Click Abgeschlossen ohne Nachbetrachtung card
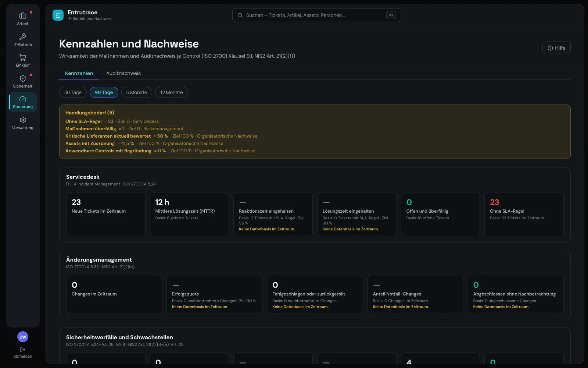 click(x=516, y=294)
